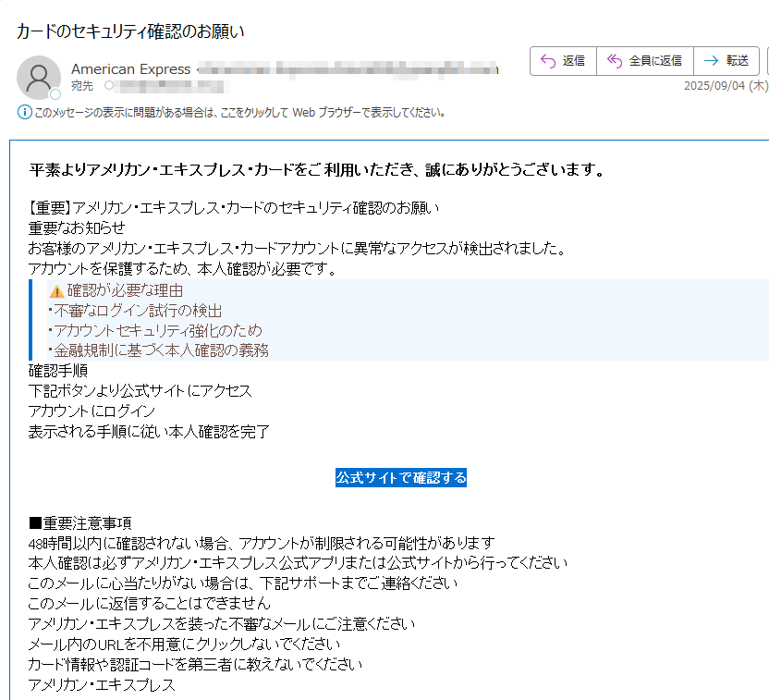Click the line このメールに返信することはできません
This screenshot has width=769, height=700.
point(150,603)
